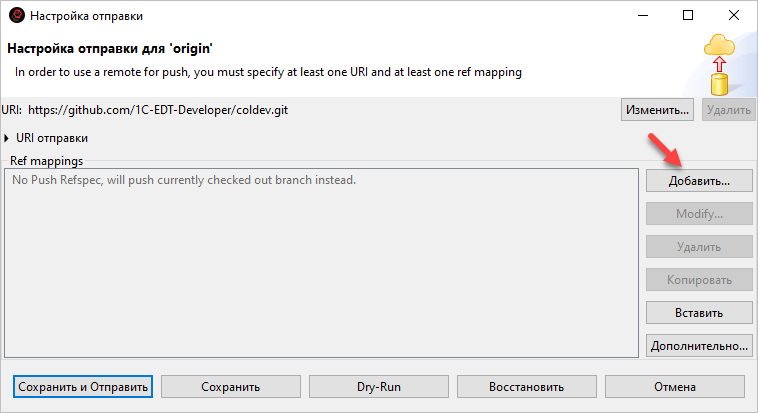Click Добавить... to add ref mapping

click(699, 181)
